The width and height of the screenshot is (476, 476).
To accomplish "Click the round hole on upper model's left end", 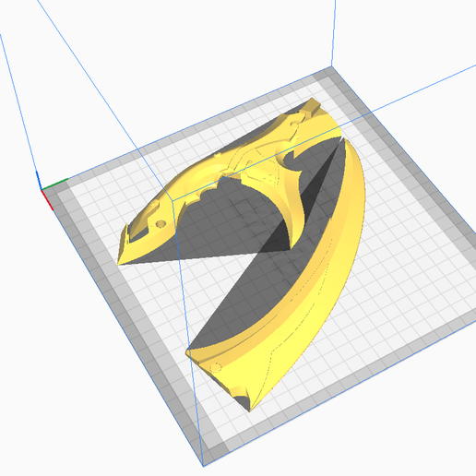I will [161, 223].
